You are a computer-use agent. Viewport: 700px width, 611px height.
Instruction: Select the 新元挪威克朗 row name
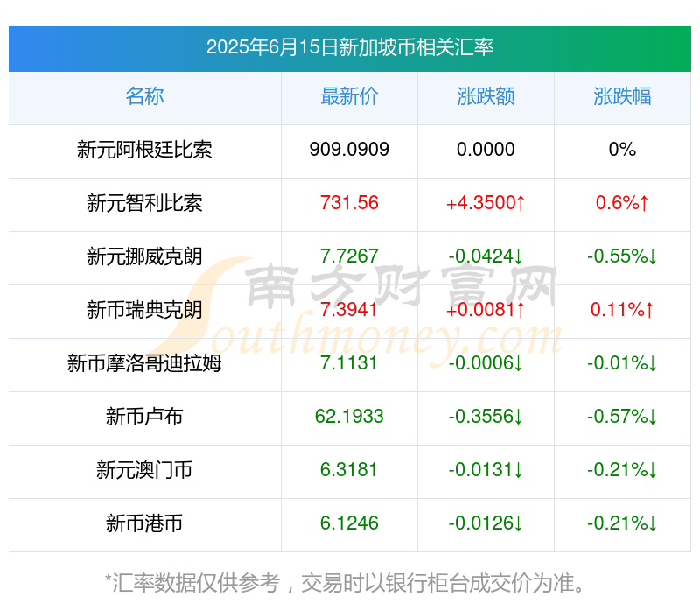click(x=144, y=256)
